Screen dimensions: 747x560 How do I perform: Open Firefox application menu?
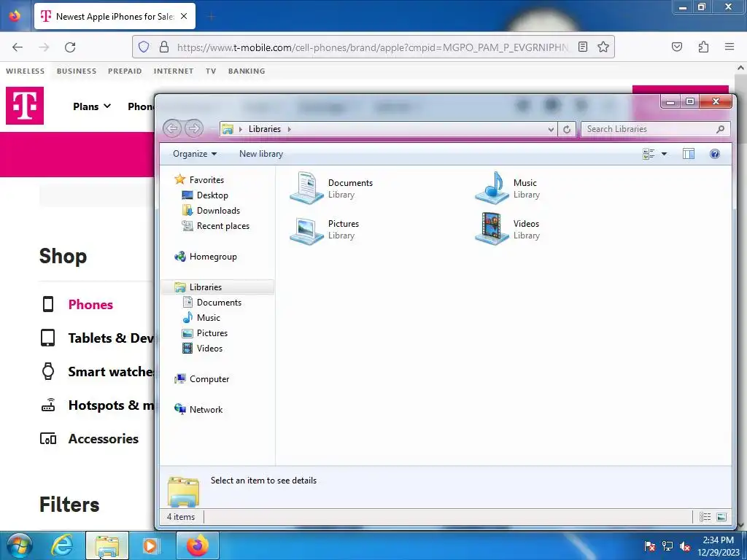[729, 47]
